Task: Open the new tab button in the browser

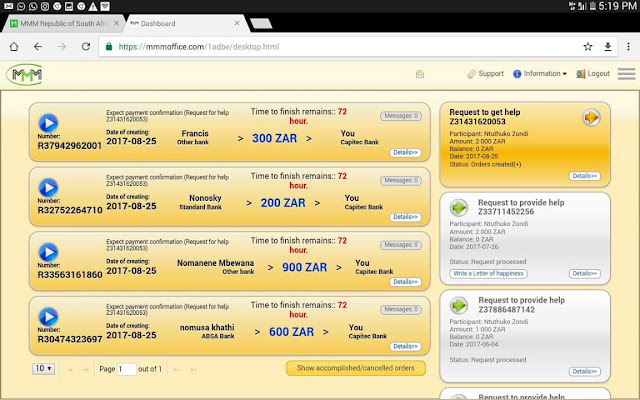Action: [261, 24]
